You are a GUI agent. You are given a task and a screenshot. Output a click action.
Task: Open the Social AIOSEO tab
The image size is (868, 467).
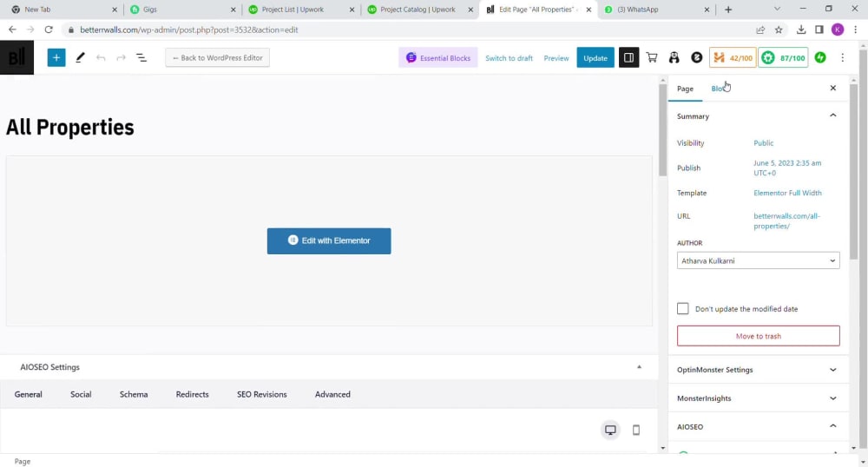point(81,394)
